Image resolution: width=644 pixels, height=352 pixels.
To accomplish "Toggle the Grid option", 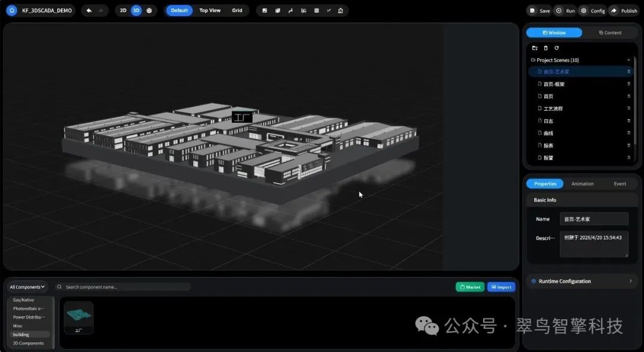I will pos(237,11).
